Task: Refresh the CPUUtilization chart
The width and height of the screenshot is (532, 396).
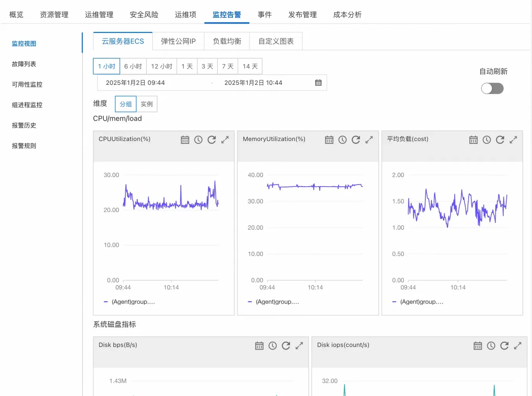Action: pyautogui.click(x=212, y=140)
